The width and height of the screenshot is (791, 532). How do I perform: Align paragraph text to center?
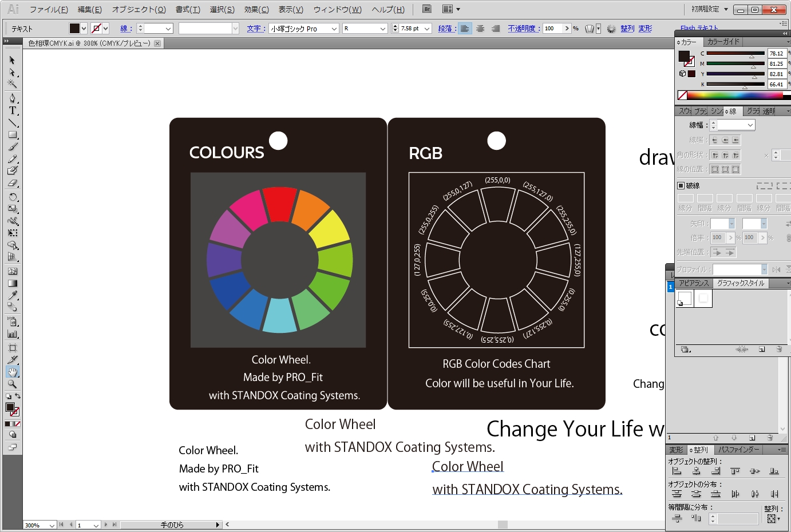coord(480,29)
